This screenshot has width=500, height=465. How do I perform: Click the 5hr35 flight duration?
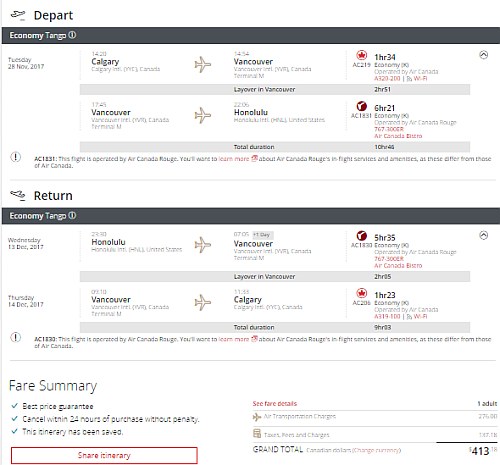coord(385,238)
